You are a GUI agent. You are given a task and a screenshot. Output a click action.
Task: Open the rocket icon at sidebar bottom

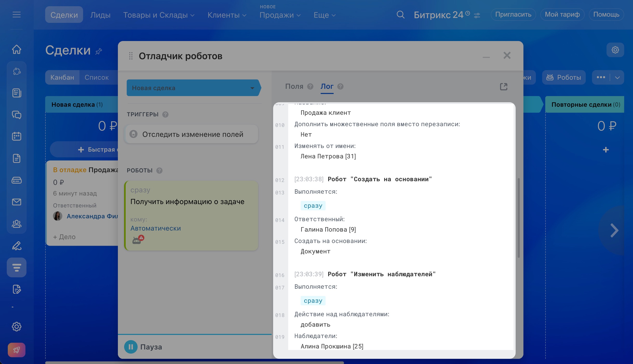[x=17, y=350]
